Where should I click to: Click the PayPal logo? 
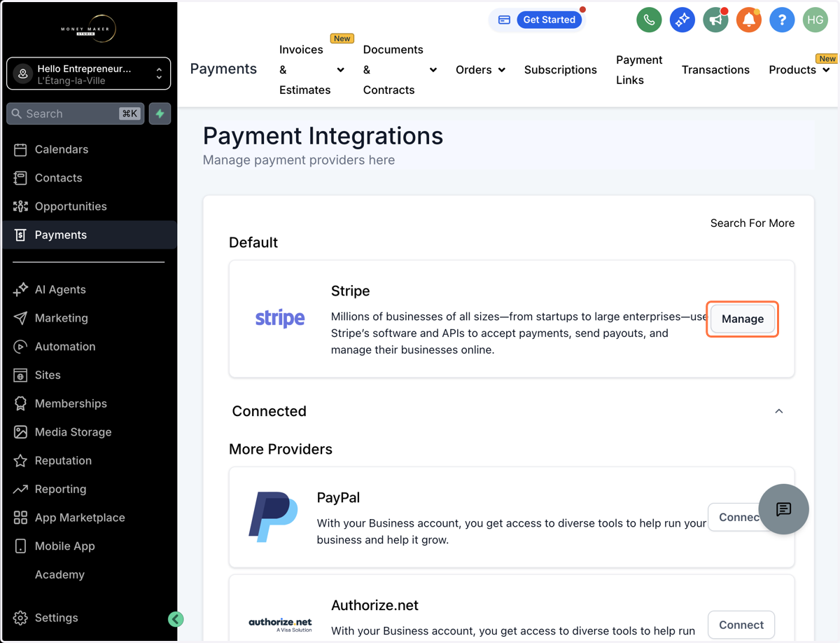coord(273,517)
